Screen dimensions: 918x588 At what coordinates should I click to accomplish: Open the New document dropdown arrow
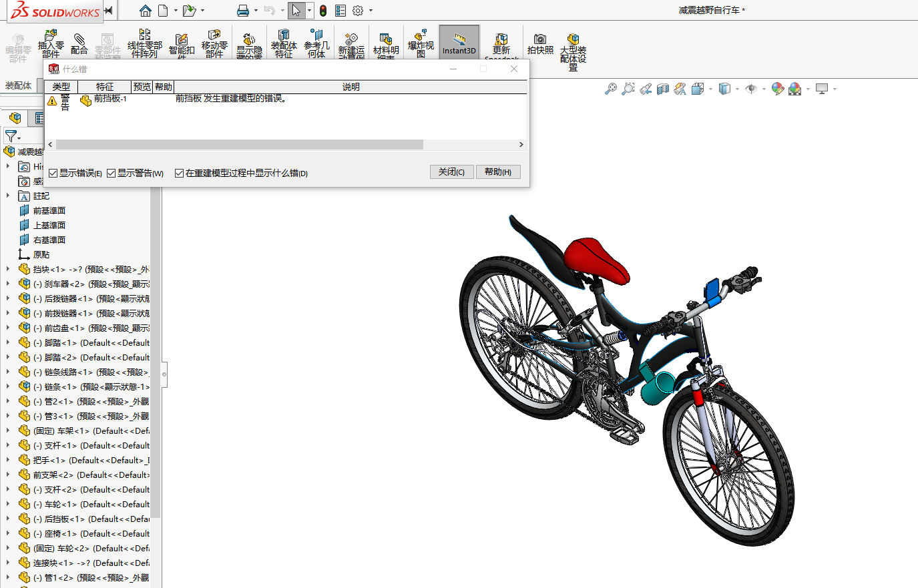tap(176, 11)
